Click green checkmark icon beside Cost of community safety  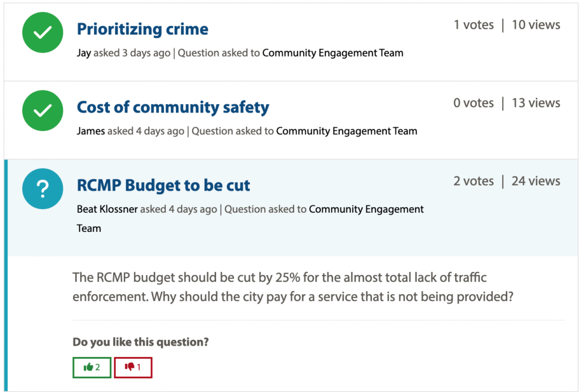pos(42,111)
